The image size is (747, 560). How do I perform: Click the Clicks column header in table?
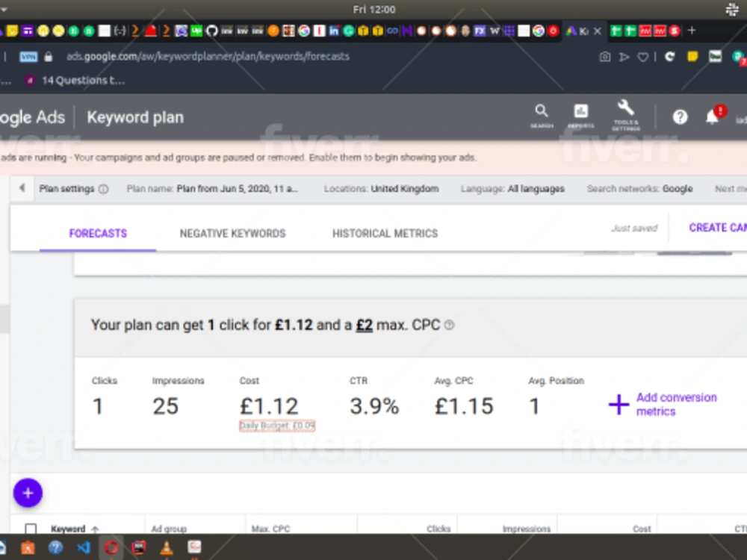(x=438, y=529)
